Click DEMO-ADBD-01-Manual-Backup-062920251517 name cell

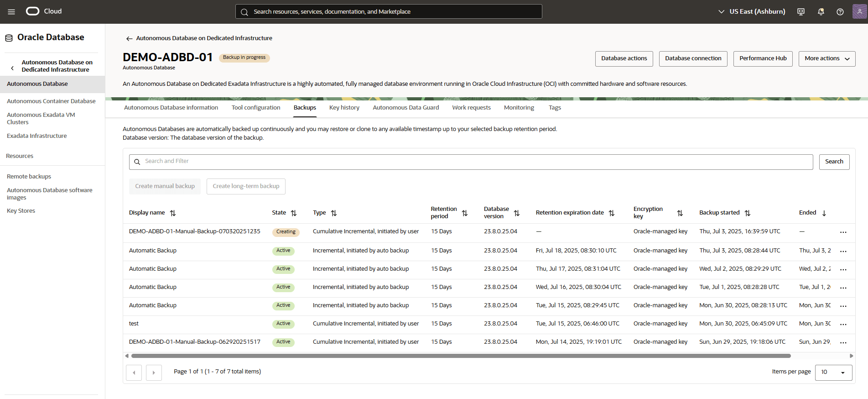[x=195, y=342]
